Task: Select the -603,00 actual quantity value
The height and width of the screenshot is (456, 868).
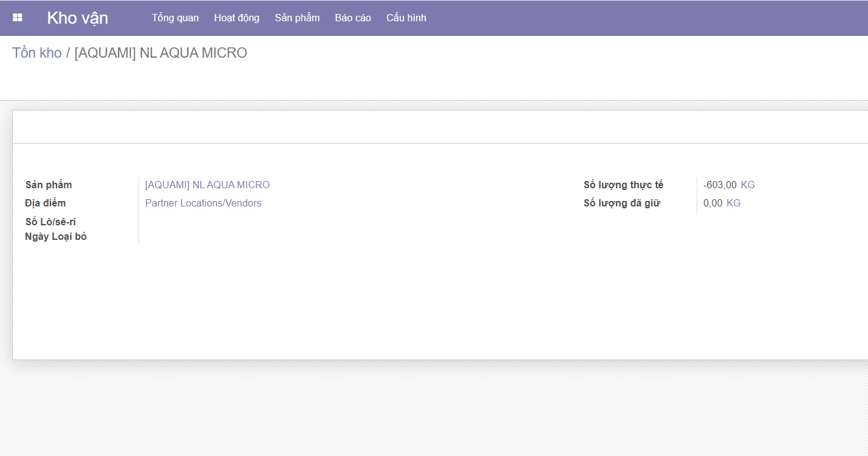Action: [720, 185]
